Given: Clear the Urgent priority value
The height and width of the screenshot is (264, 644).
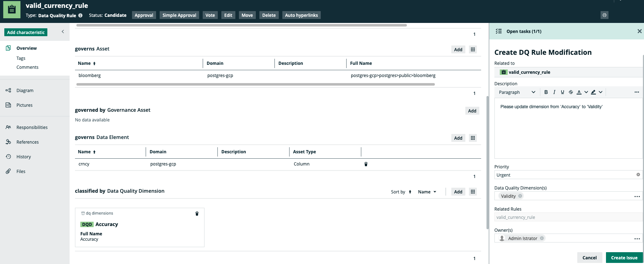Looking at the screenshot, I should click(x=638, y=175).
